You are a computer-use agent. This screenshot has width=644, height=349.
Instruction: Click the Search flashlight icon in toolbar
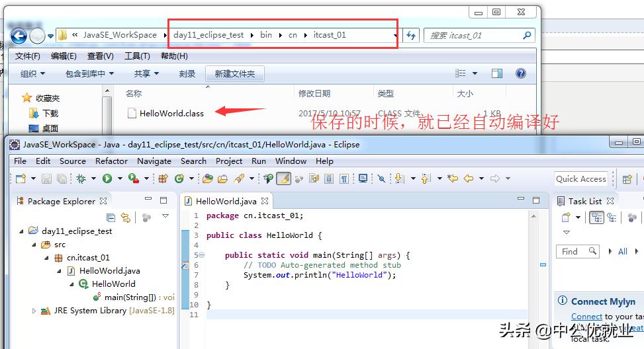point(239,178)
